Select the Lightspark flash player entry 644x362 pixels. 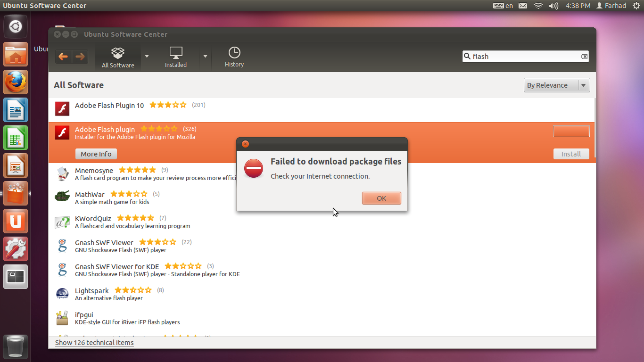pyautogui.click(x=322, y=295)
